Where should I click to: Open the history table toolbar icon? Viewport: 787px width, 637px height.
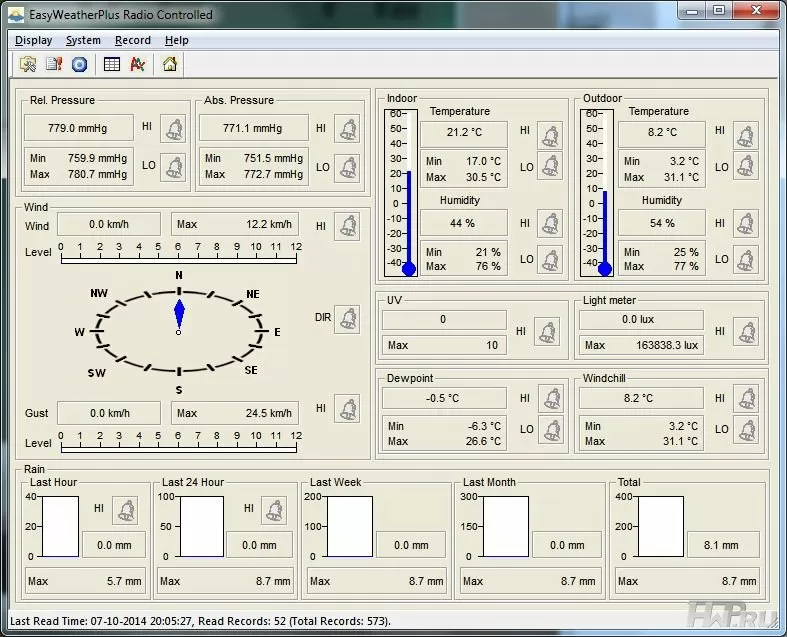(111, 64)
